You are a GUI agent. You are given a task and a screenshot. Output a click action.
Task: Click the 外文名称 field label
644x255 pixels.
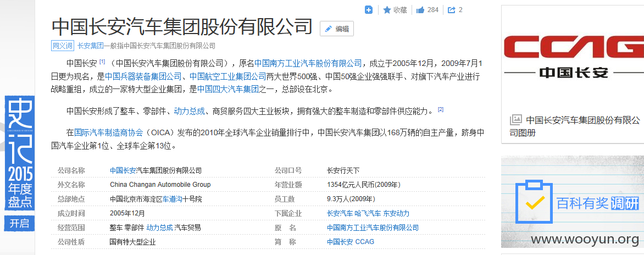(x=71, y=185)
